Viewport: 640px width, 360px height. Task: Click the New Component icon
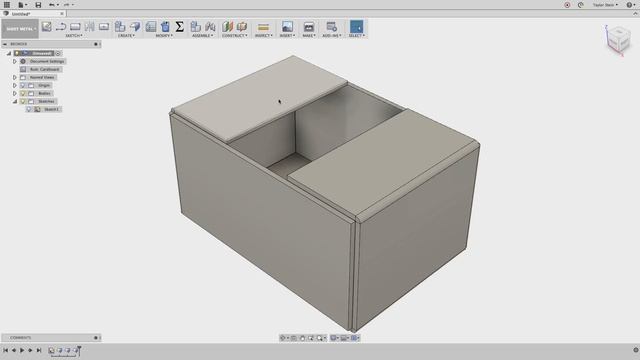(196, 27)
